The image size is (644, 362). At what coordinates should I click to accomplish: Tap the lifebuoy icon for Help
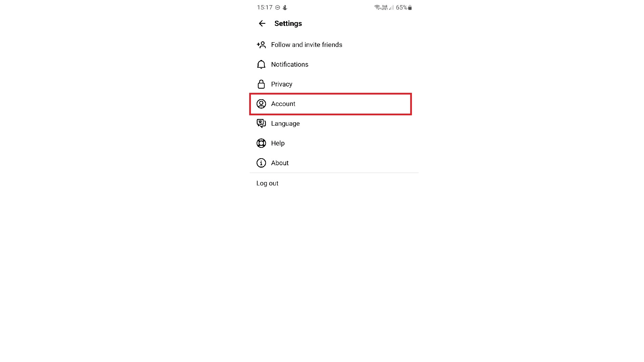tap(261, 143)
